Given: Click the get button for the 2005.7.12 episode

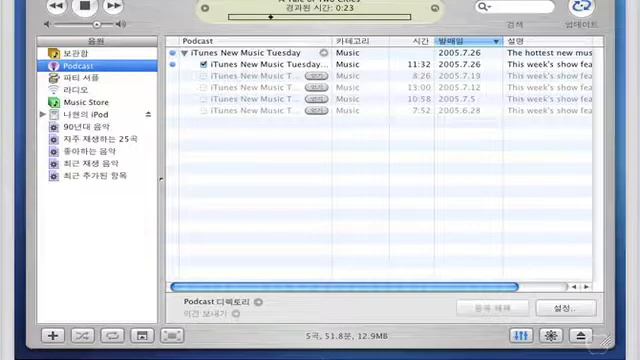Looking at the screenshot, I should click(x=316, y=87).
